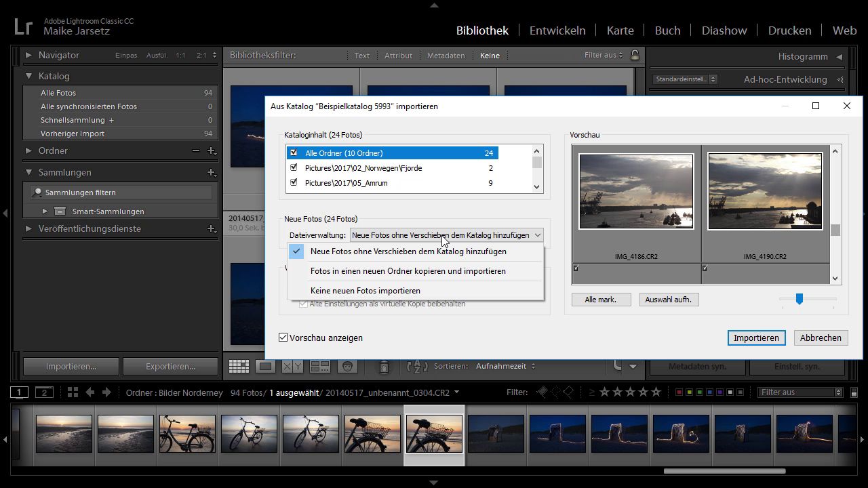The height and width of the screenshot is (488, 868).
Task: Select the Painter spray can tool
Action: tap(384, 367)
